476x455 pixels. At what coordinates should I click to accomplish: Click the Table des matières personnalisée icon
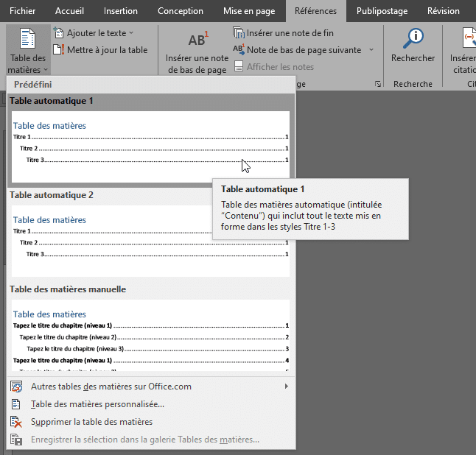(15, 404)
